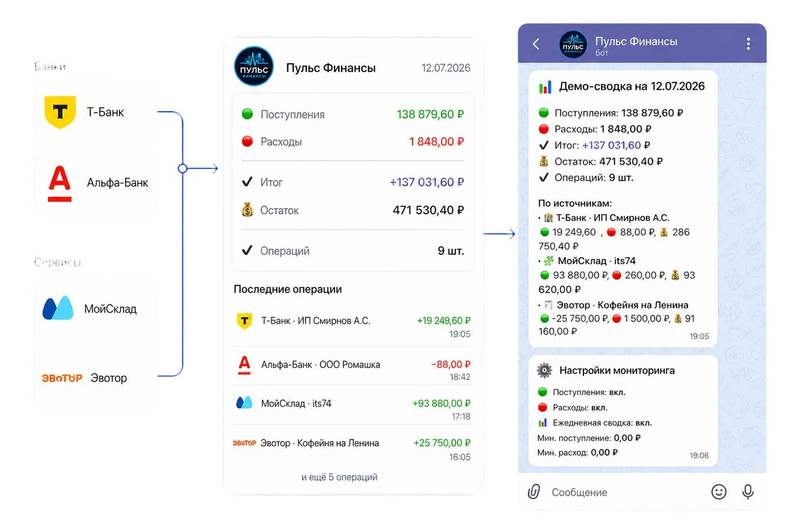Screen dimensions: 798x532
Task: Click the bar chart icon beside Демо-сводка
Action: tap(545, 87)
